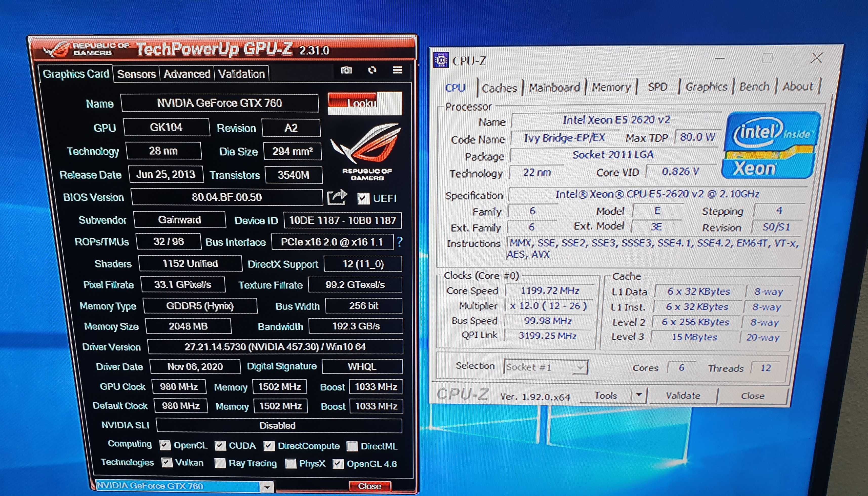Switch to the Advanced tab in GPU-Z
This screenshot has width=868, height=496.
(x=187, y=74)
